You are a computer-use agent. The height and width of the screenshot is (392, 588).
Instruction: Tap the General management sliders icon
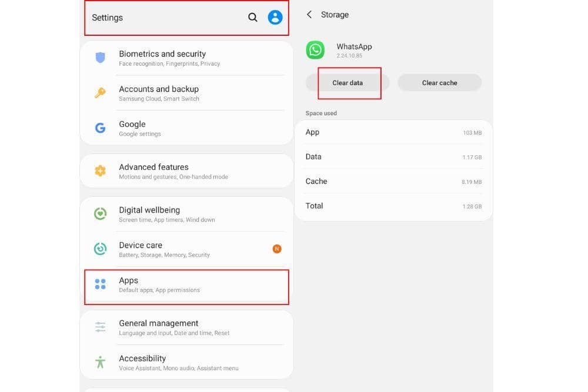click(101, 327)
